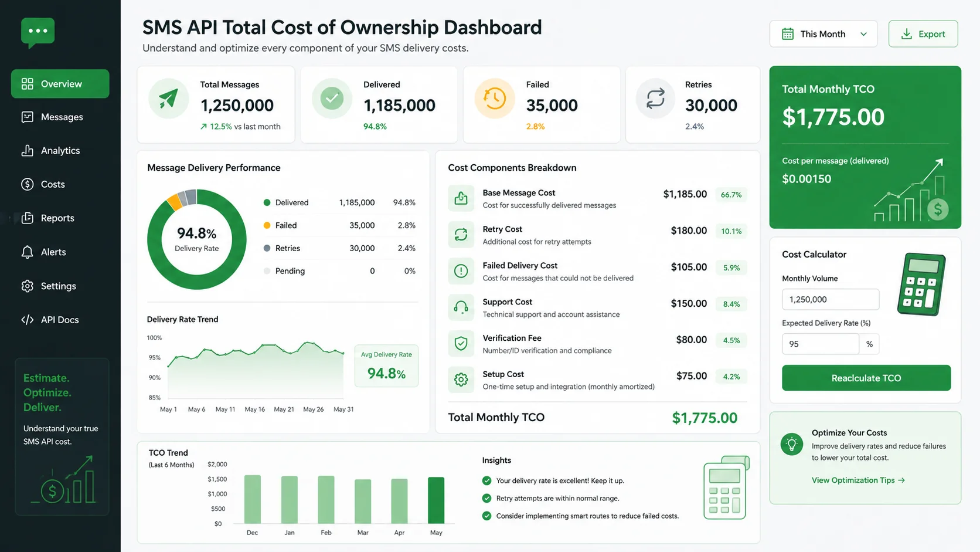Screen dimensions: 980x552
Task: Click the Setup Cost gear icon
Action: (461, 380)
